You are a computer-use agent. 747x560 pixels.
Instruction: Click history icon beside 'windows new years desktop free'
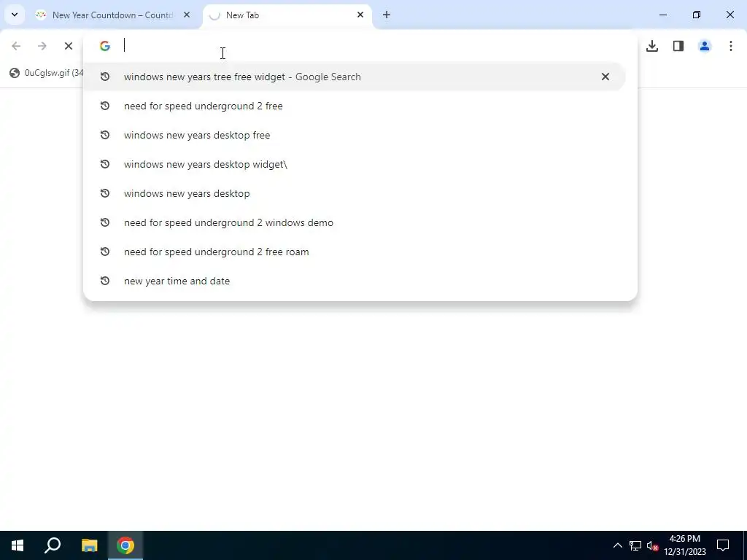point(105,135)
